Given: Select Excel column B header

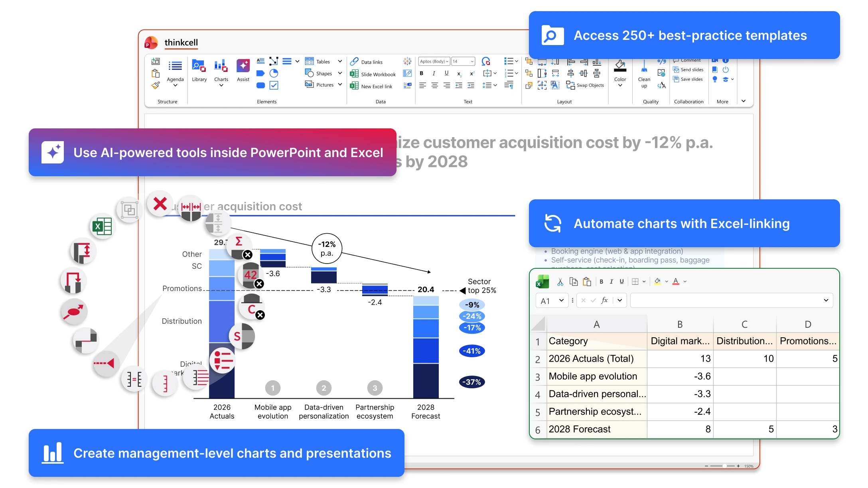Looking at the screenshot, I should [680, 325].
